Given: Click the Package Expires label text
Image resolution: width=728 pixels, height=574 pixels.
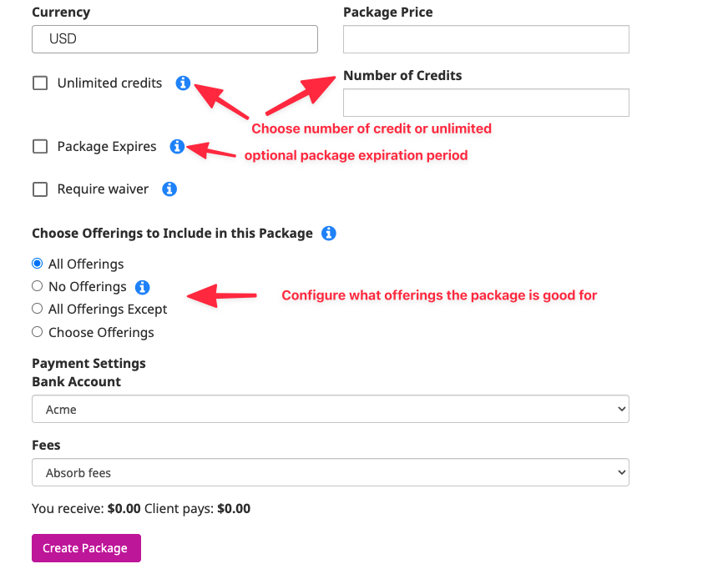Looking at the screenshot, I should click(x=107, y=147).
